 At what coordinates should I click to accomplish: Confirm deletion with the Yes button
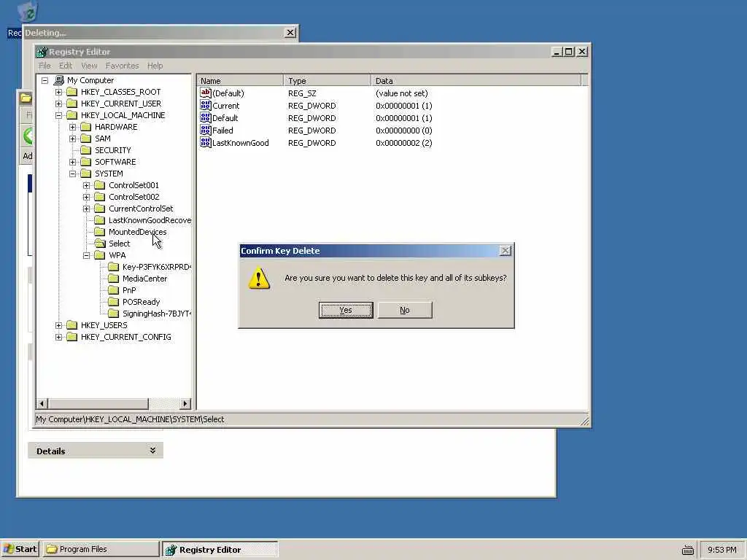coord(346,310)
